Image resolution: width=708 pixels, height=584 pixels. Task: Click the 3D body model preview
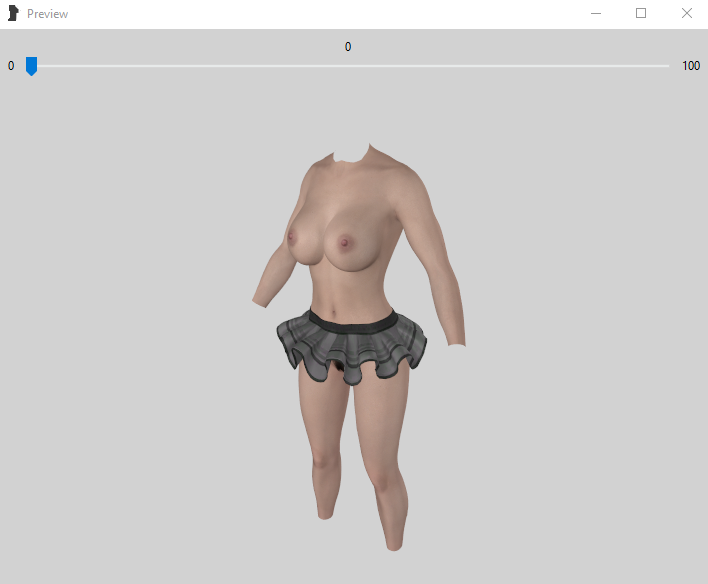(x=359, y=347)
